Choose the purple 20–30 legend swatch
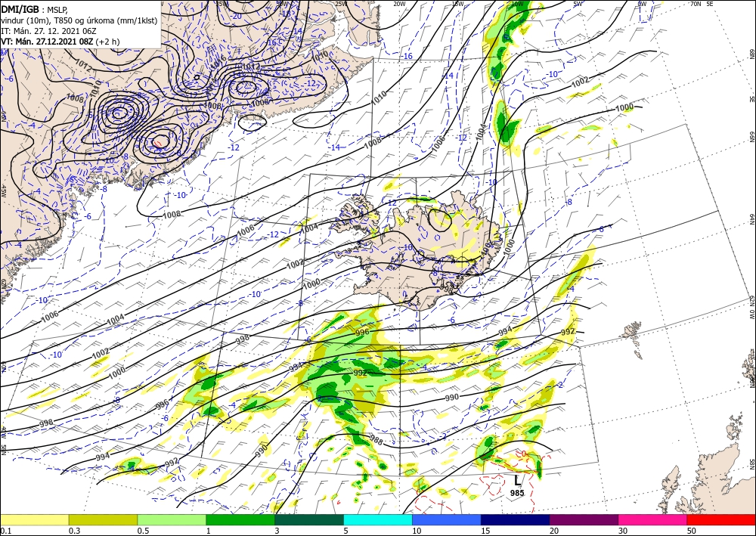This screenshot has height=536, width=756. 584,519
